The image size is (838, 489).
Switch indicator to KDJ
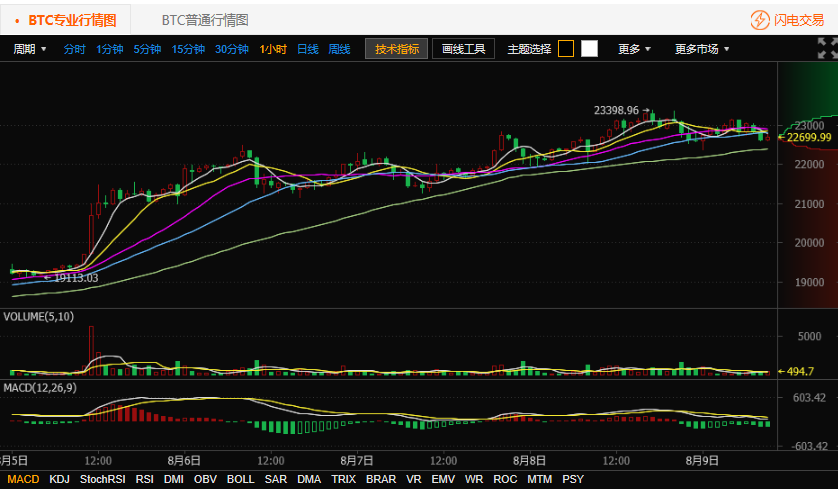pos(60,479)
